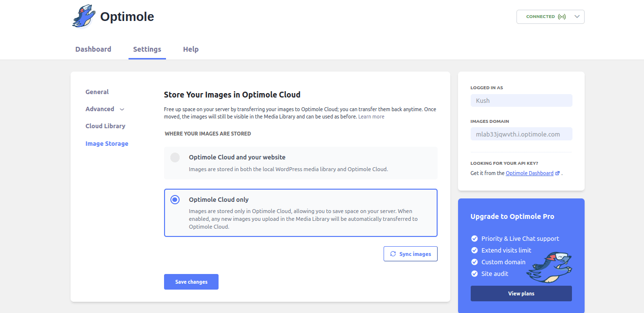Screen dimensions: 644x313
Task: Go to General settings section
Action: [x=97, y=92]
